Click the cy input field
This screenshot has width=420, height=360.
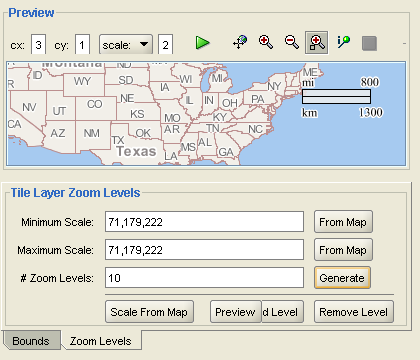coord(82,44)
